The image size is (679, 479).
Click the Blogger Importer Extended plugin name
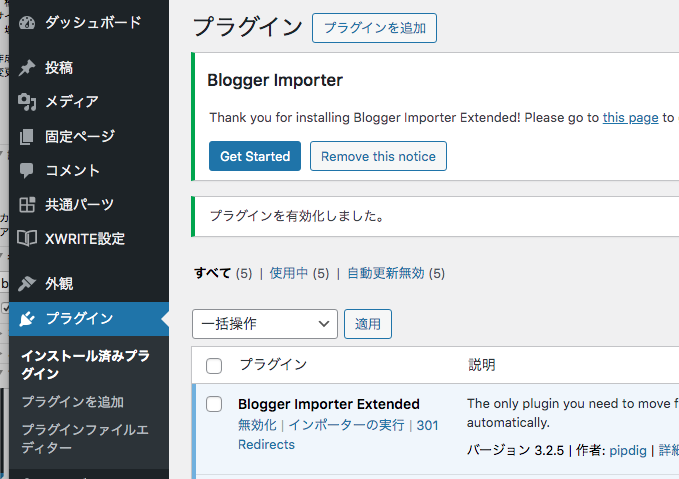[329, 404]
